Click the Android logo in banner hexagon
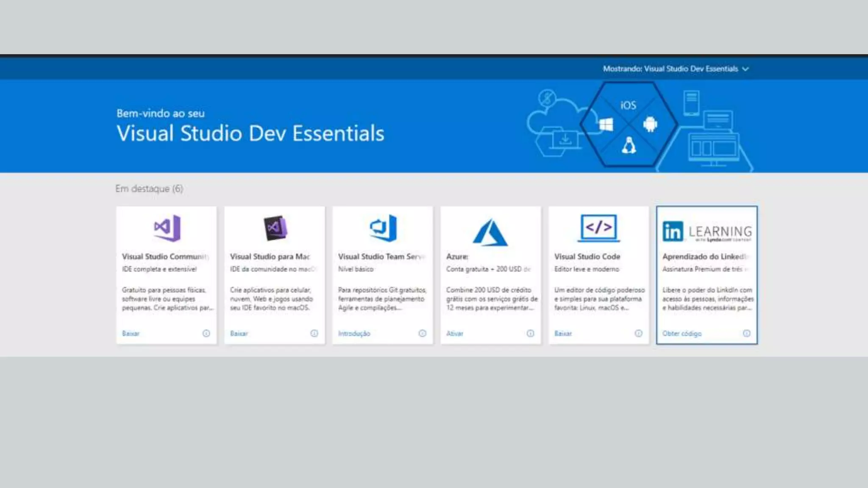868x488 pixels. click(650, 124)
